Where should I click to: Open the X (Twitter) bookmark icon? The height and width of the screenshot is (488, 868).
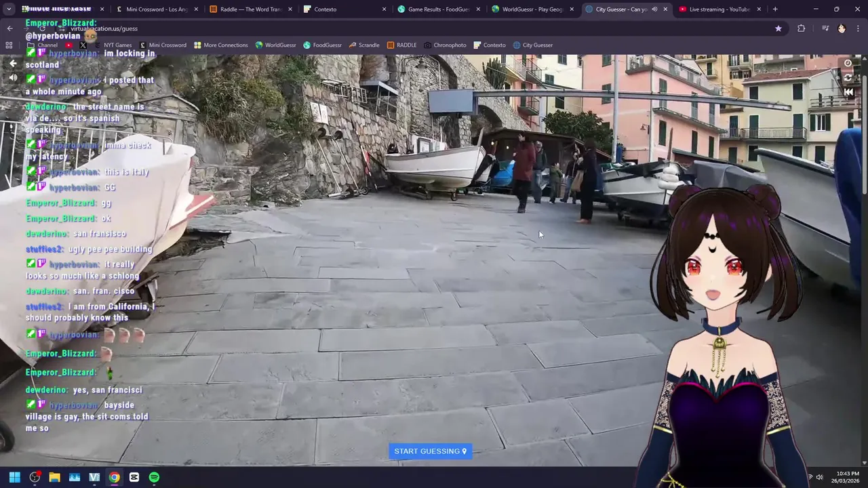[83, 45]
